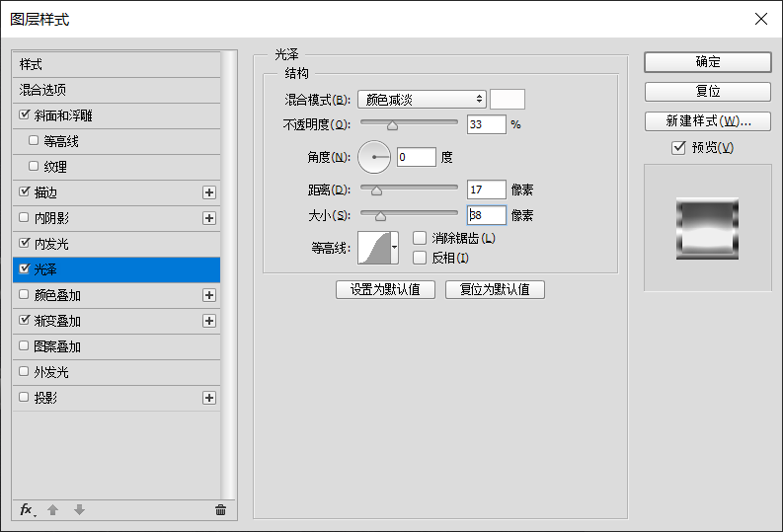
Task: Click the 复位 button
Action: coord(708,92)
